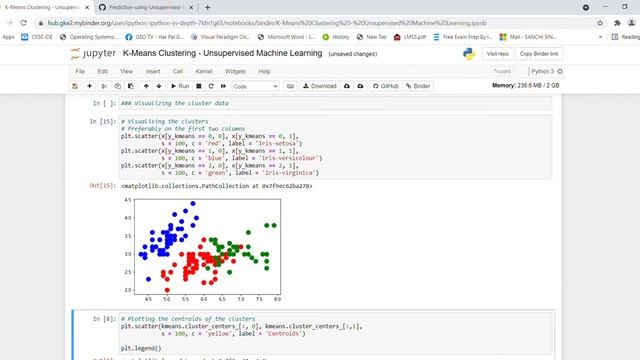Open the New Tab bookmark

click(x=371, y=37)
